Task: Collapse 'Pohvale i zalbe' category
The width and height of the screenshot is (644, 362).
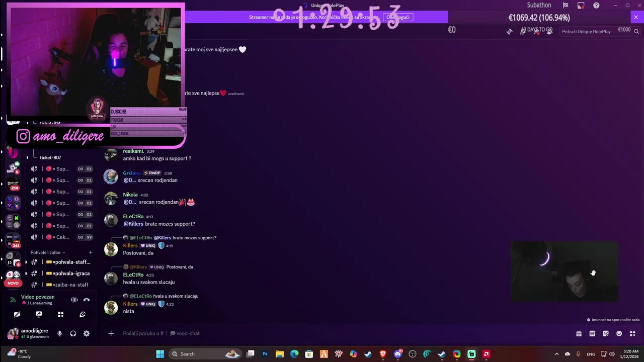Action: (48, 252)
